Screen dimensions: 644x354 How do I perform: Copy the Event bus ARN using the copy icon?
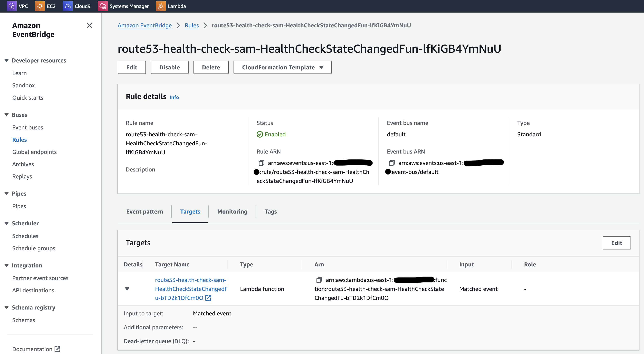coord(391,163)
